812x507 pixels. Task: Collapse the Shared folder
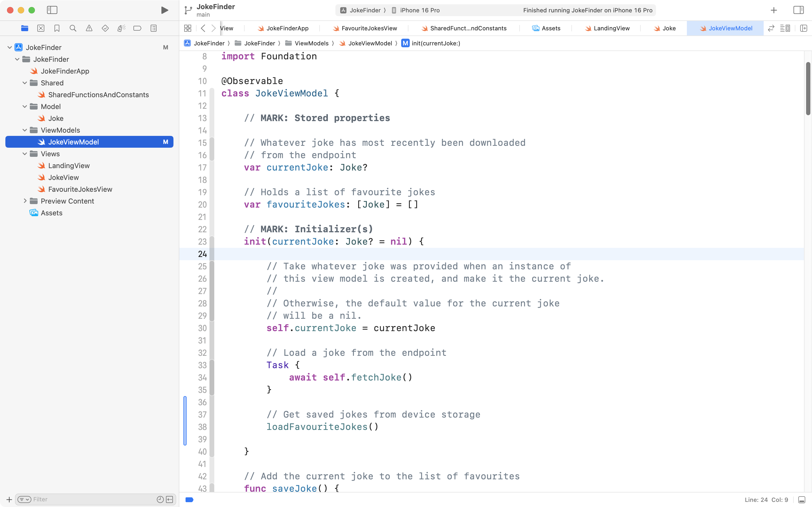pos(25,83)
